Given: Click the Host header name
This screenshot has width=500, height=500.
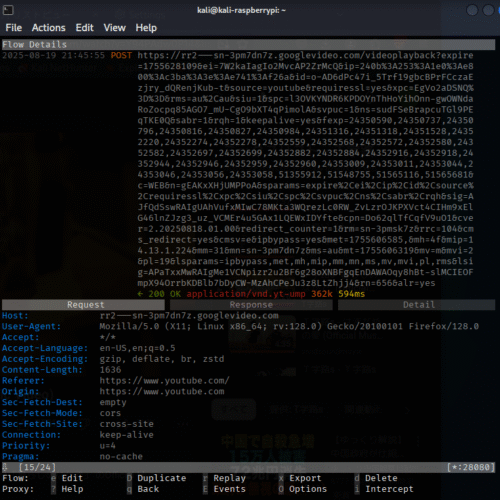Looking at the screenshot, I should coord(15,316).
